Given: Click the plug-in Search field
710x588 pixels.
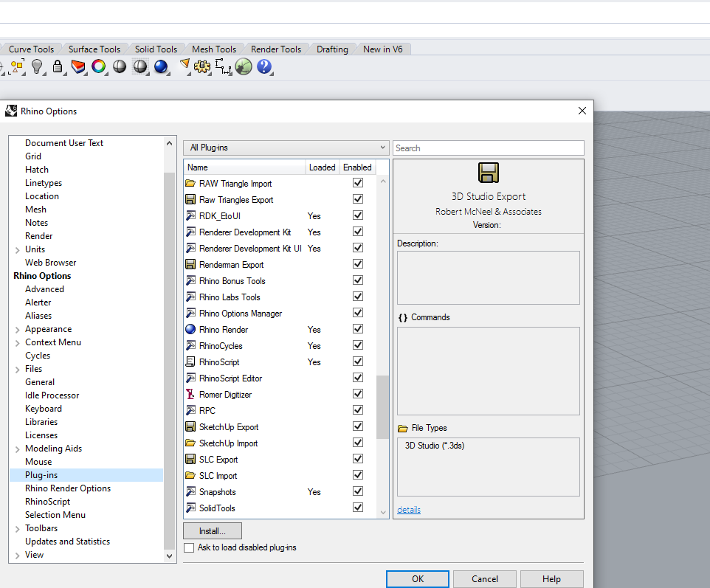Looking at the screenshot, I should [x=489, y=148].
